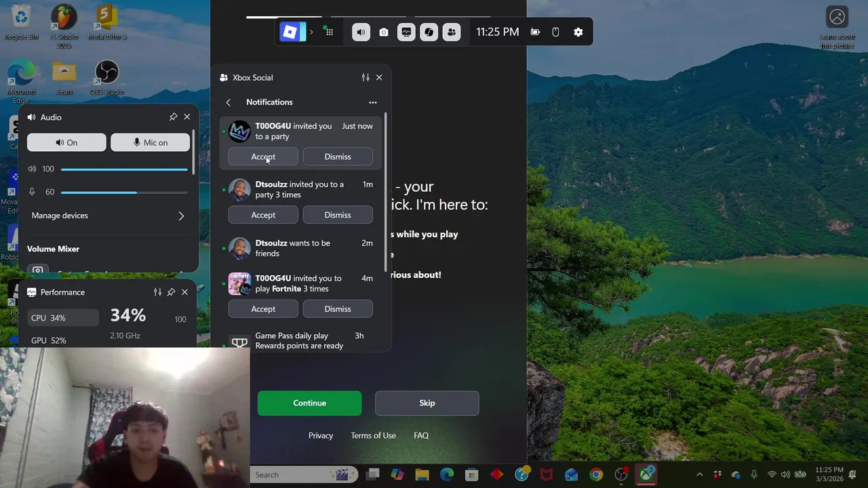Screen dimensions: 868x488
Task: Click the Audio widget scrollbar
Action: coord(194,152)
